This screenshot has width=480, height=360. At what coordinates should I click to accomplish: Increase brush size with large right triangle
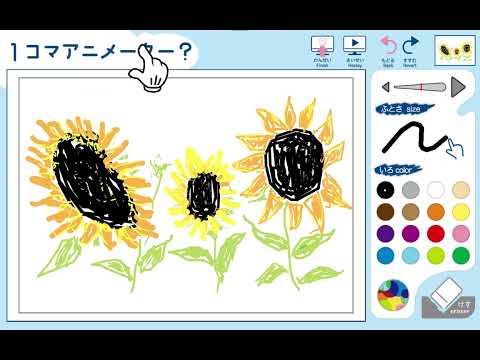click(458, 87)
